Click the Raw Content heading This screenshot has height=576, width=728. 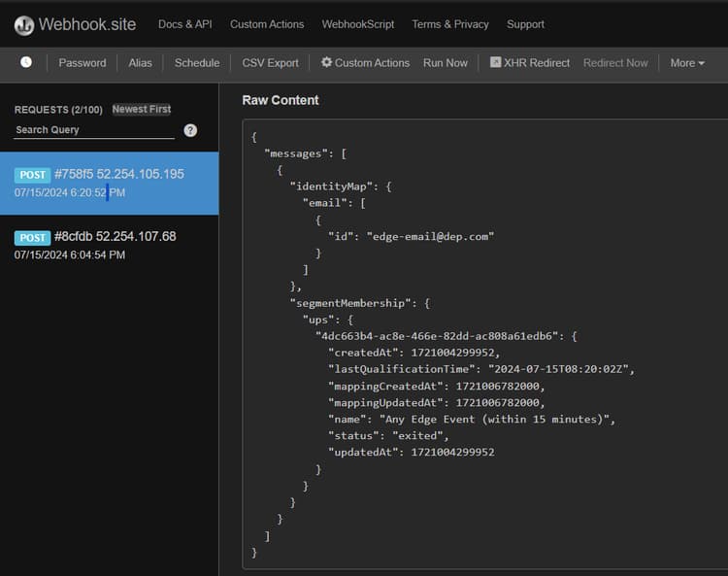pos(281,100)
